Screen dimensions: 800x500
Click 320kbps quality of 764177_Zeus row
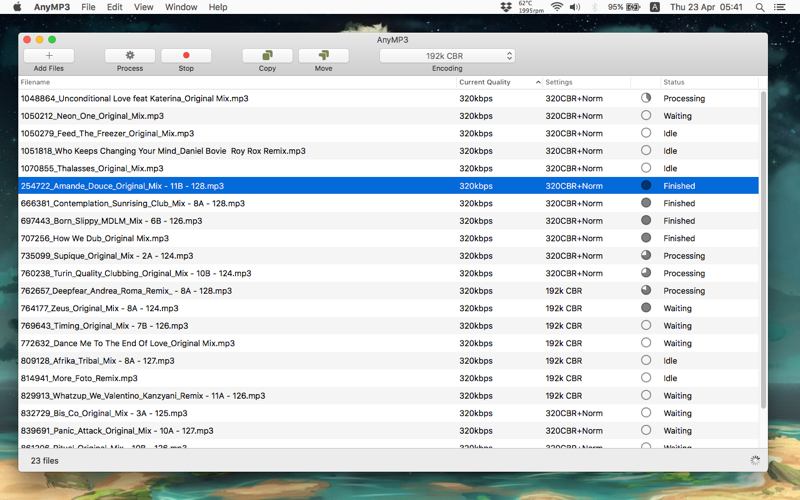click(x=476, y=308)
